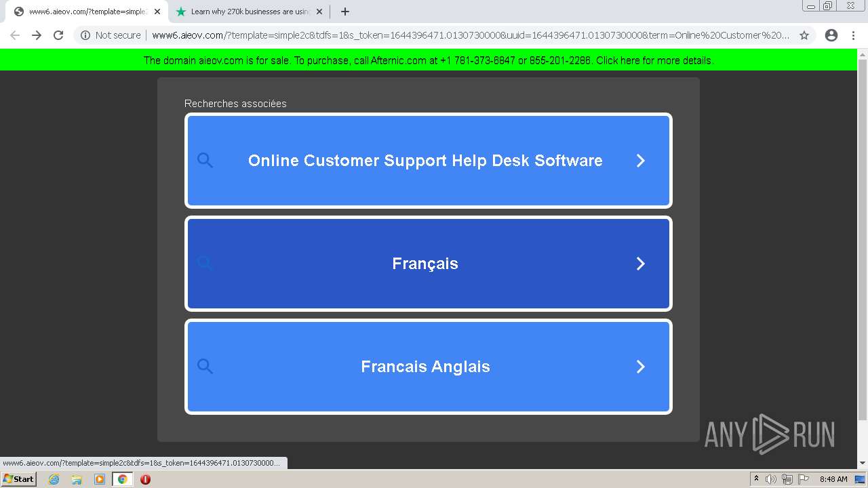Reload the current page
The height and width of the screenshot is (488, 868).
click(x=58, y=35)
